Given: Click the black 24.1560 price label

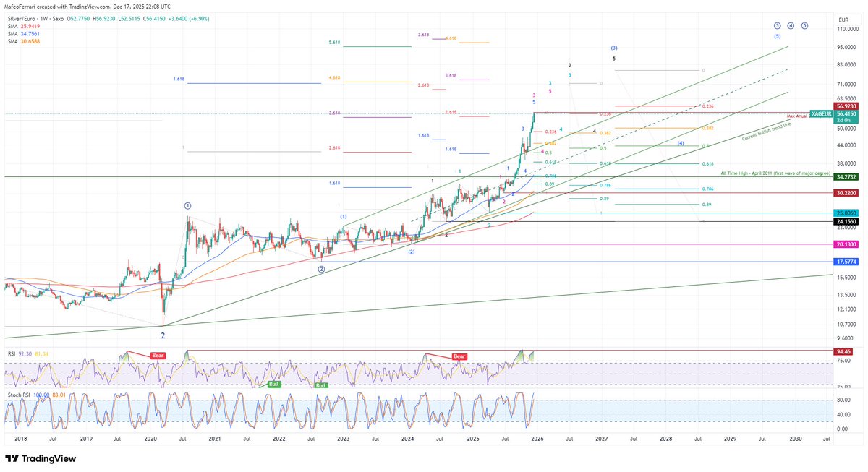Looking at the screenshot, I should click(846, 221).
